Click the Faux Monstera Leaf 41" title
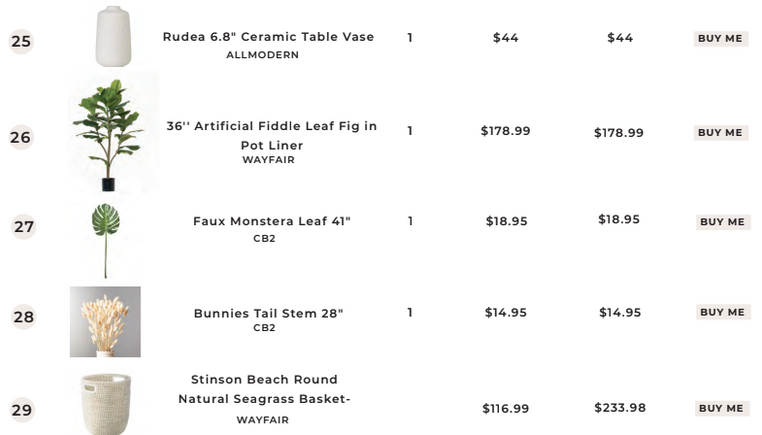Image resolution: width=762 pixels, height=435 pixels. click(x=271, y=221)
